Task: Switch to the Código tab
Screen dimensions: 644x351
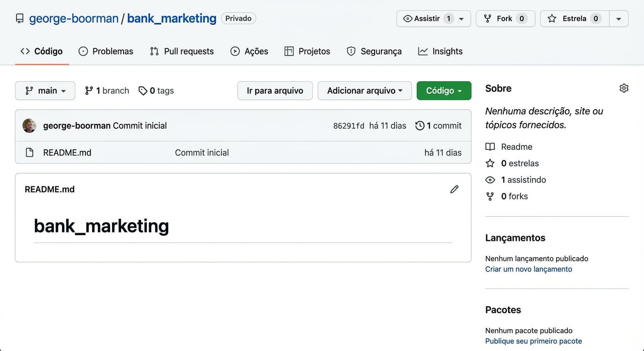Action: coord(42,51)
